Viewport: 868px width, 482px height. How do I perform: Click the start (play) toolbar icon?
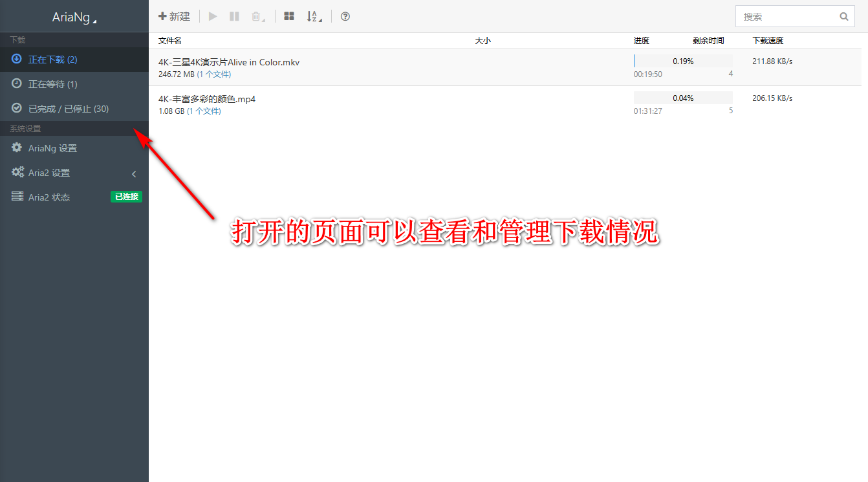tap(213, 16)
